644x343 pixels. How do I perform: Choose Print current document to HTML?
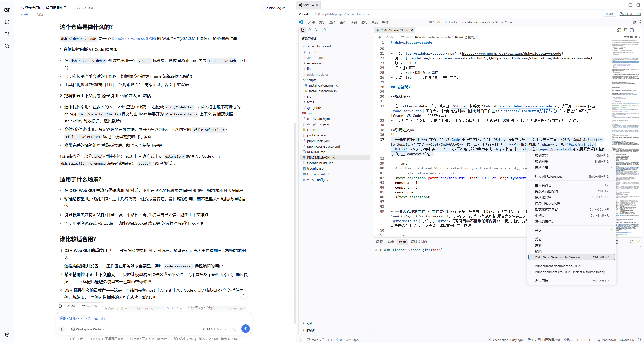(x=571, y=266)
